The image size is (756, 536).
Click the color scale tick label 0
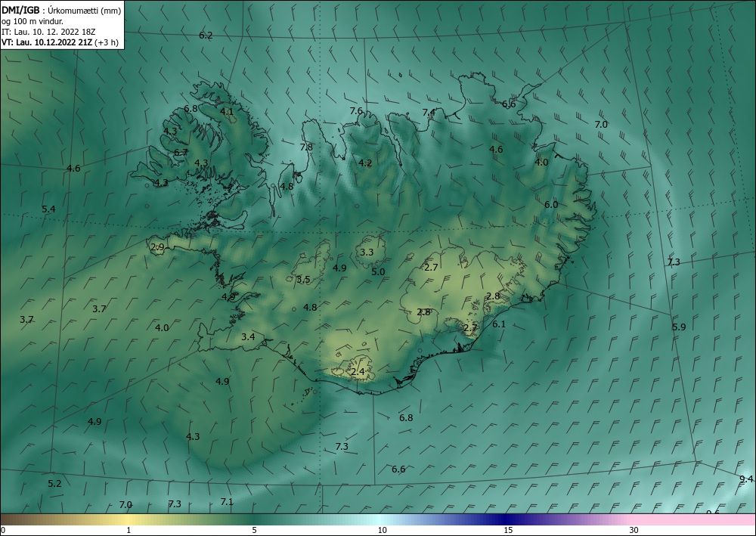(x=3, y=531)
